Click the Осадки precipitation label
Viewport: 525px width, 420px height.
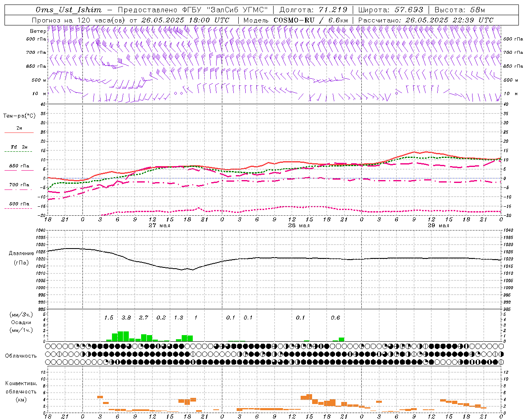tap(21, 322)
